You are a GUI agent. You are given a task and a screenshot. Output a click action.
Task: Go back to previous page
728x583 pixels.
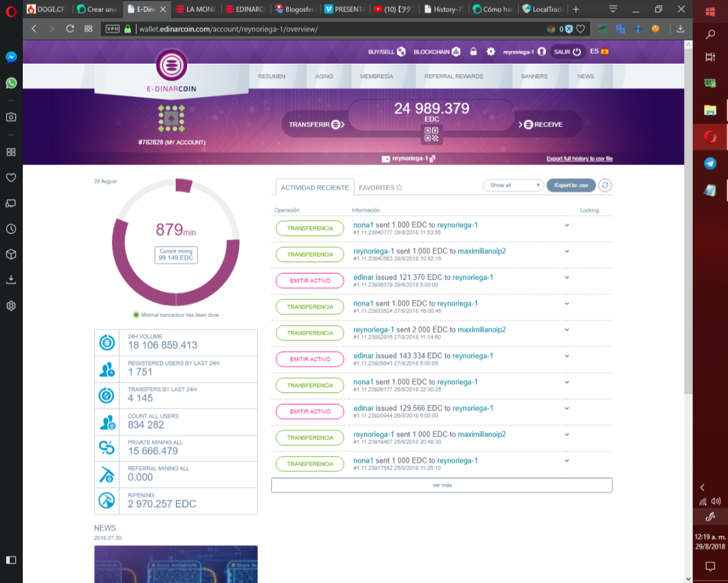point(34,29)
